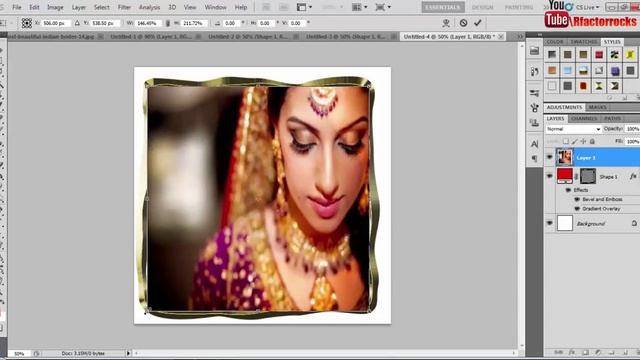
Task: Hide Shape 1 layer with its eye icon
Action: coord(549,176)
